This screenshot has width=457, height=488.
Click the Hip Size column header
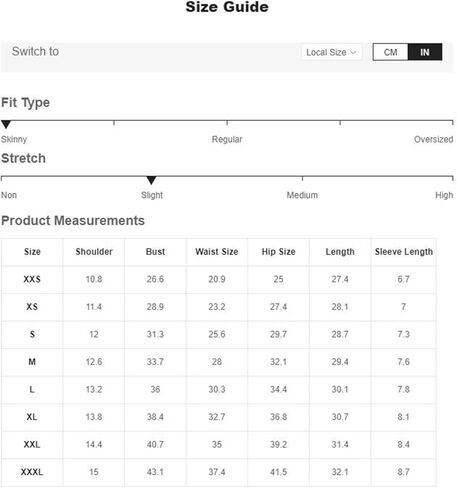coord(278,252)
